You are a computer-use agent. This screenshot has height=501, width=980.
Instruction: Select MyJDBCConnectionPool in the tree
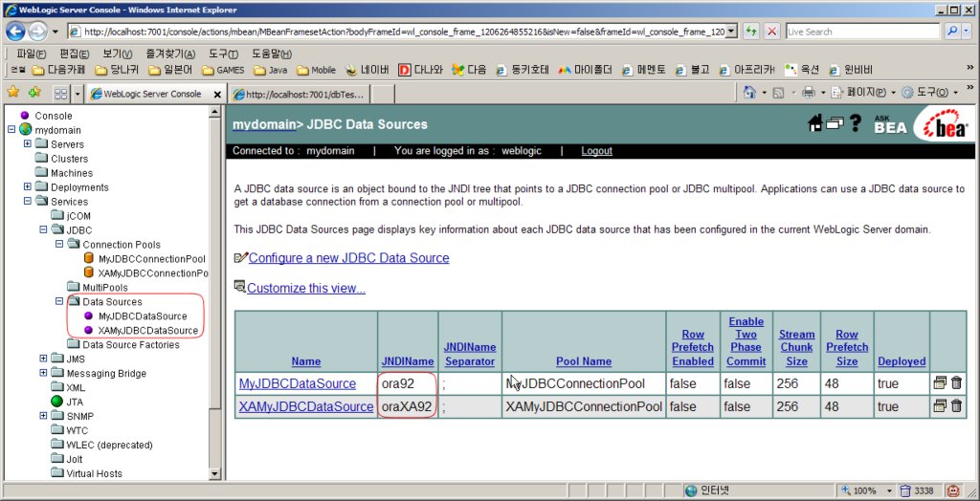[x=152, y=258]
